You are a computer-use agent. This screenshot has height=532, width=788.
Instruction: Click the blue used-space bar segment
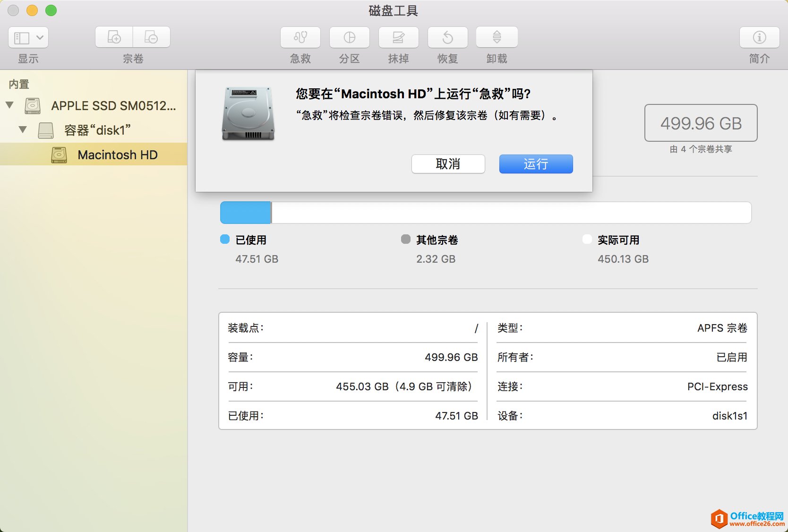click(x=246, y=213)
